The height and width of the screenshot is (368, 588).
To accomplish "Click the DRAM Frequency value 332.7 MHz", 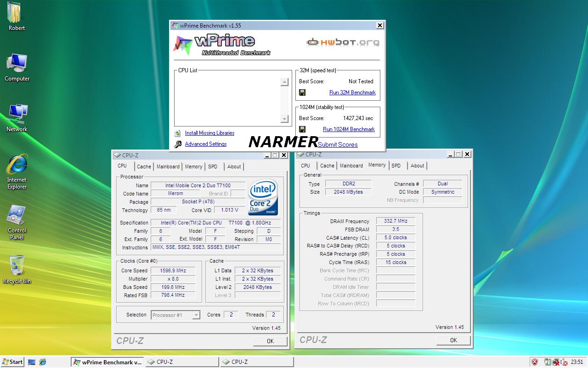I will coord(396,221).
